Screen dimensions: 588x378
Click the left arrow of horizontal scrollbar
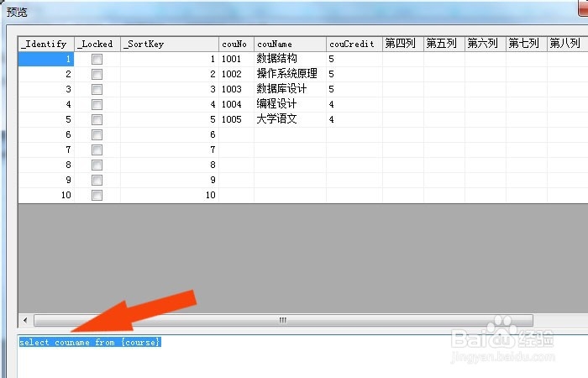click(x=25, y=320)
